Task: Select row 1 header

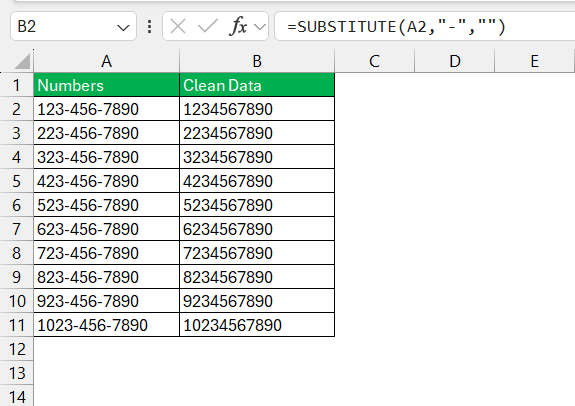Action: [x=17, y=85]
